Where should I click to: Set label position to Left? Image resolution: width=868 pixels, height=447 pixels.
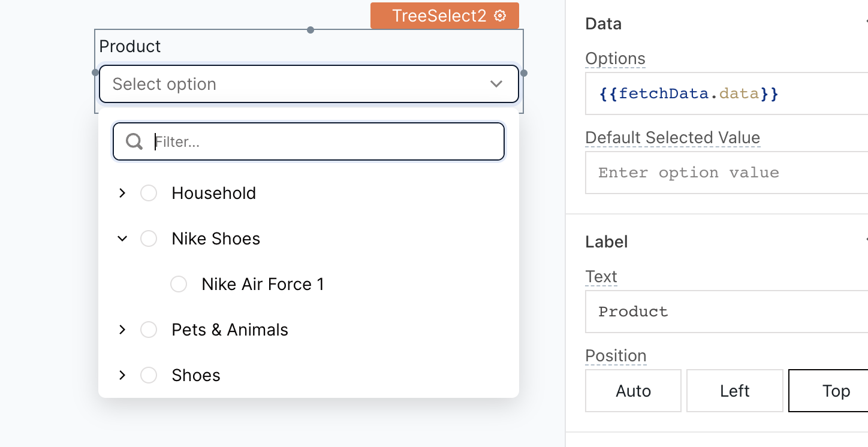pyautogui.click(x=735, y=391)
